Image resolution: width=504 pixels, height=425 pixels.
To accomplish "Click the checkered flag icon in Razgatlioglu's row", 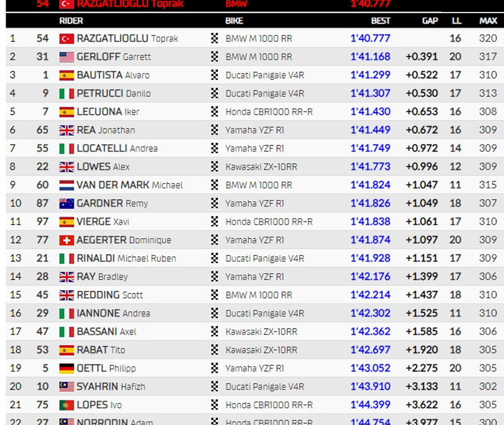I will [214, 38].
